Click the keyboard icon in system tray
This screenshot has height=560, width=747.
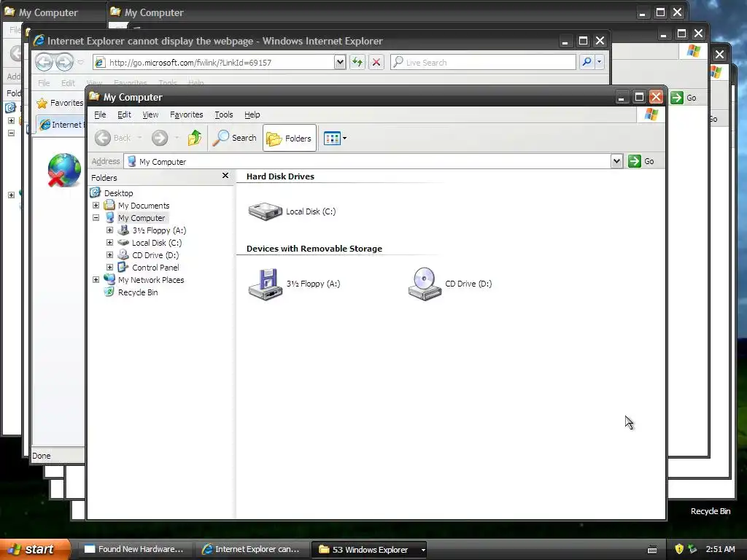[652, 550]
